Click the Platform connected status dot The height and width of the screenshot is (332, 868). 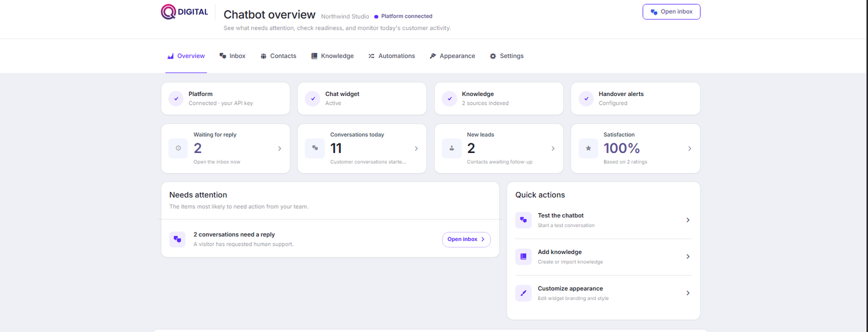click(376, 17)
